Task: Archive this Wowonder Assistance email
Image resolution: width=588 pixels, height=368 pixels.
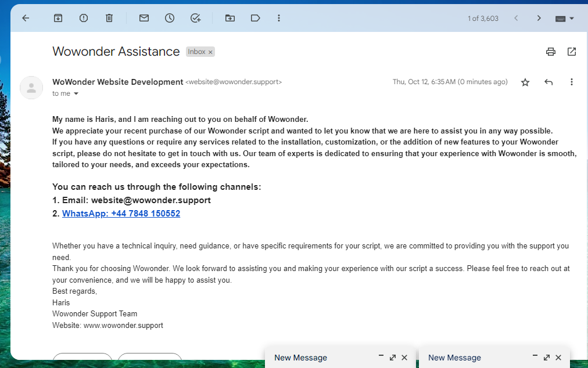Action: [x=58, y=18]
